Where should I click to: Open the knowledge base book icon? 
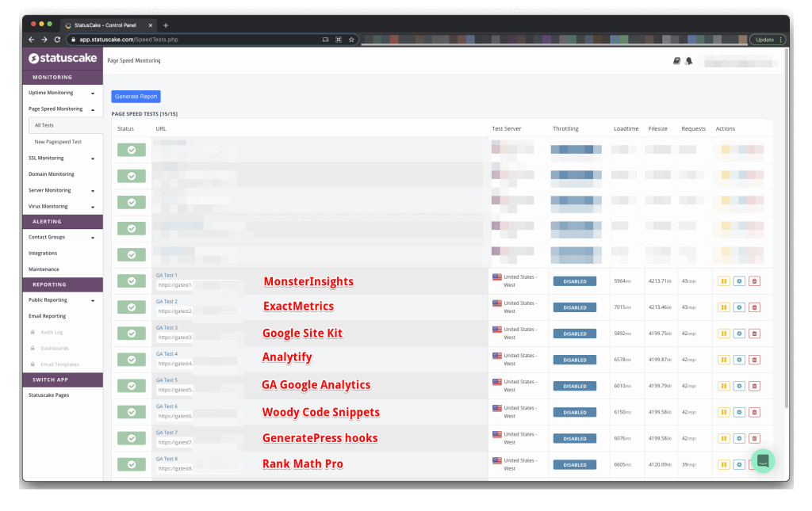point(676,61)
